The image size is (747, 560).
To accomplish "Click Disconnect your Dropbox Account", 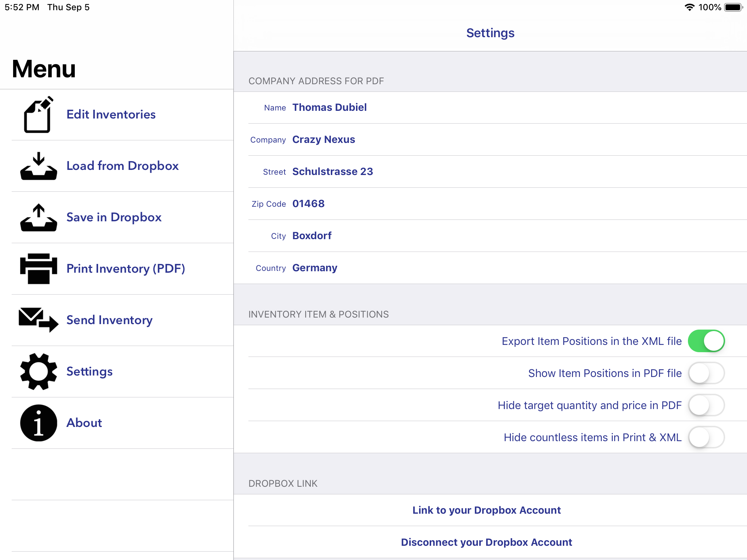I will pyautogui.click(x=486, y=542).
